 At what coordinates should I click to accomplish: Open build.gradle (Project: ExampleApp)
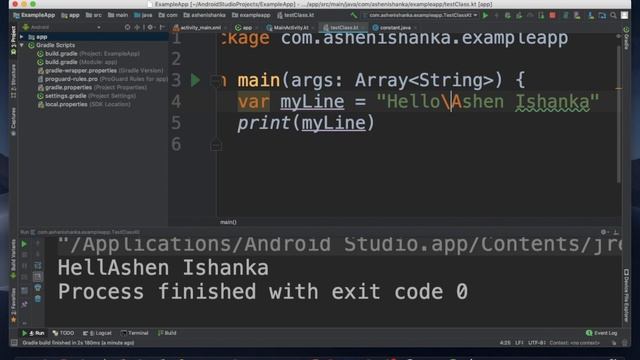(x=88, y=54)
